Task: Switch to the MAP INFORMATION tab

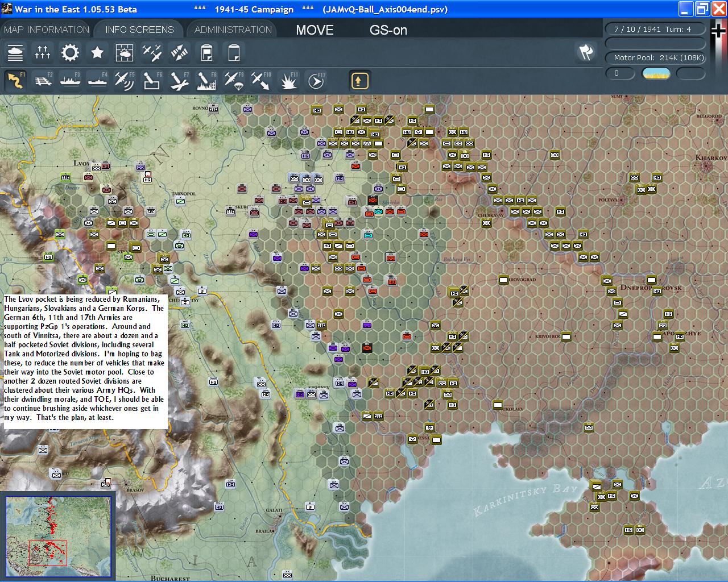Action: pos(47,30)
